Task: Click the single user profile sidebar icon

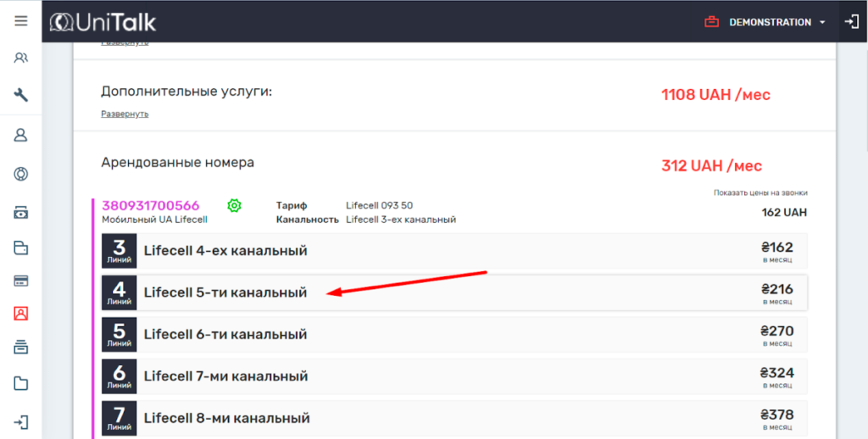Action: tap(21, 135)
